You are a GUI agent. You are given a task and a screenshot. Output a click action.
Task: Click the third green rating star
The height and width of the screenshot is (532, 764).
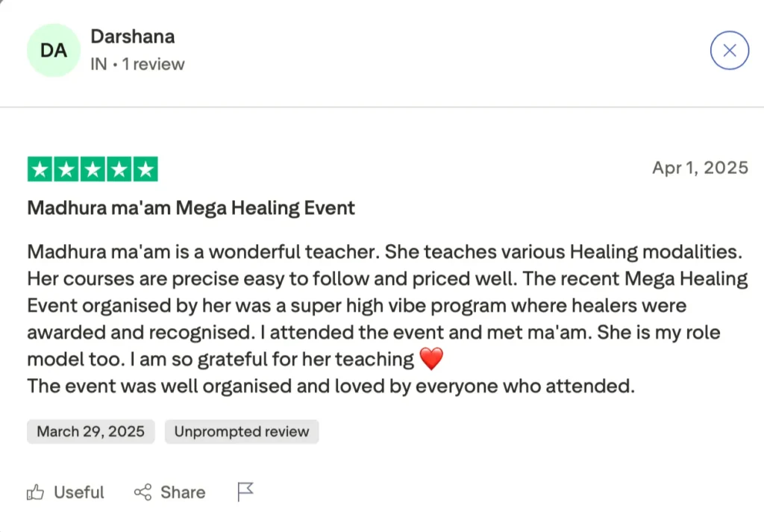(93, 169)
